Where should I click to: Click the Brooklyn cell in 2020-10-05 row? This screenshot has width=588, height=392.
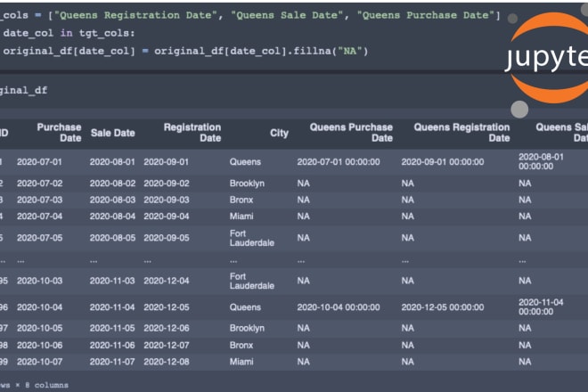tap(247, 328)
